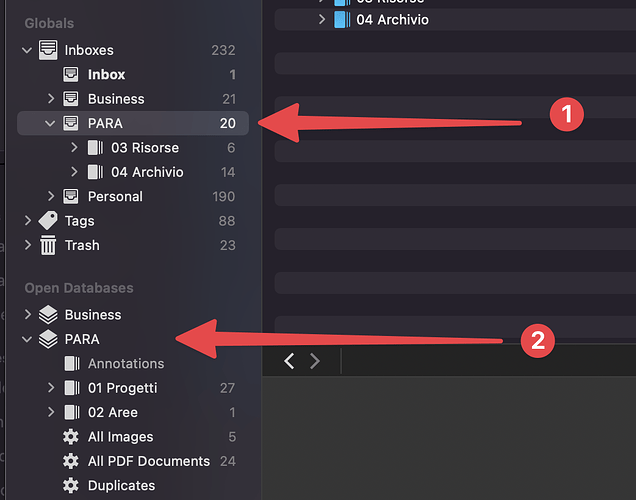Click the PARA database stack icon
Viewport: 636px width, 500px height.
48,339
